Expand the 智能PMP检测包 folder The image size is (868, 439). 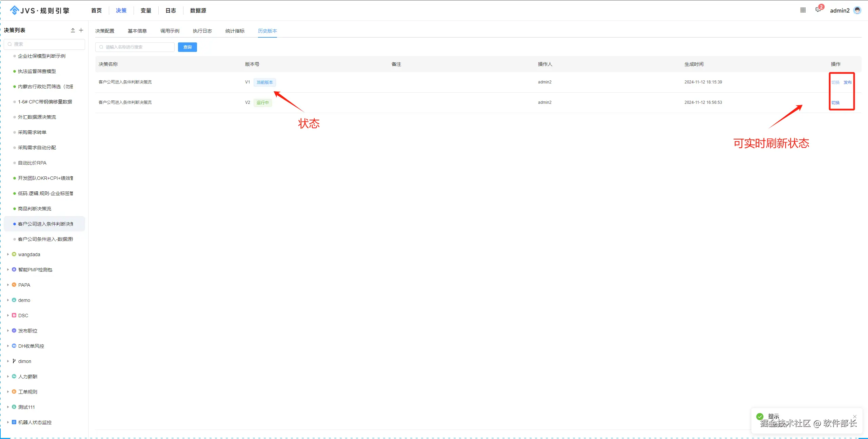pyautogui.click(x=8, y=270)
